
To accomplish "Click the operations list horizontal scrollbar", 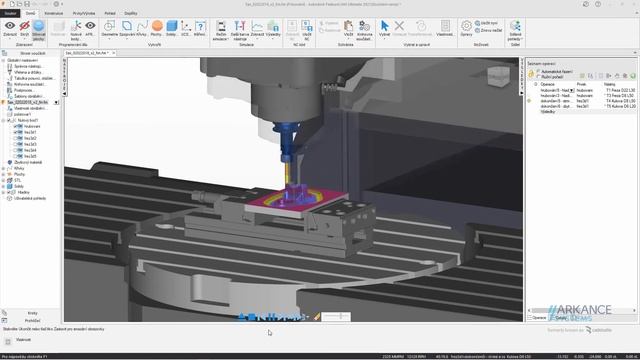I will 582,310.
